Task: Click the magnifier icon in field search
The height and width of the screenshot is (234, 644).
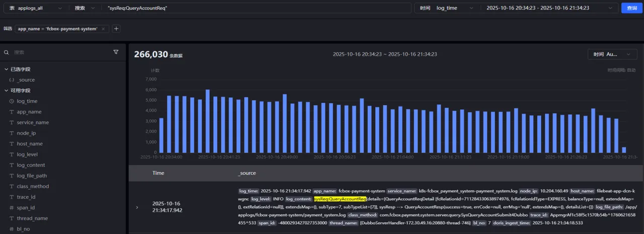Action: (x=7, y=52)
